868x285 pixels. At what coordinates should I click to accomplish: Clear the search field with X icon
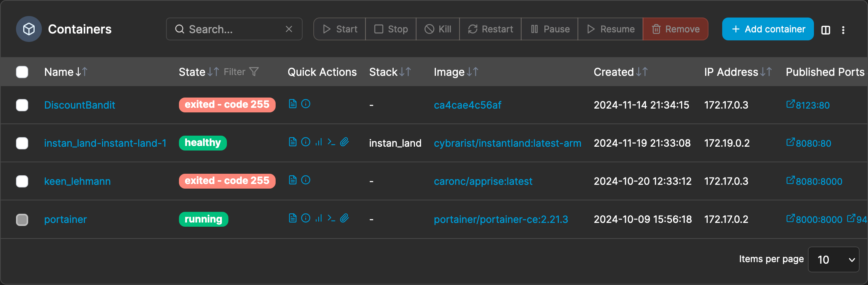[289, 29]
